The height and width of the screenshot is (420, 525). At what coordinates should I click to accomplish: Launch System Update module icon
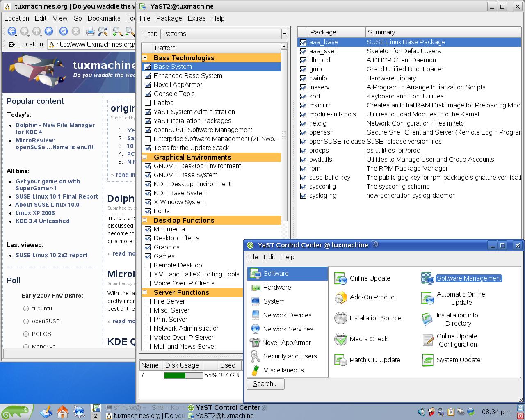[428, 360]
